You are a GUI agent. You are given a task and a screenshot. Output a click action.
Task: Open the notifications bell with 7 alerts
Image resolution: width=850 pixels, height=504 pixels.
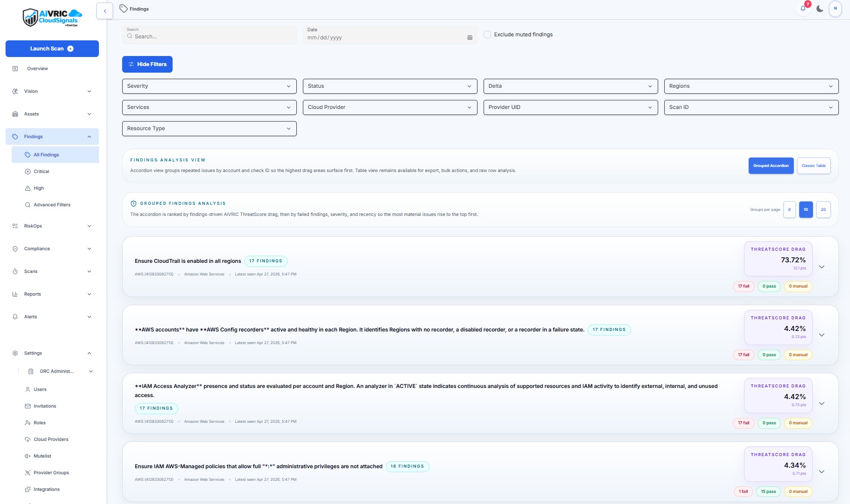coord(803,9)
